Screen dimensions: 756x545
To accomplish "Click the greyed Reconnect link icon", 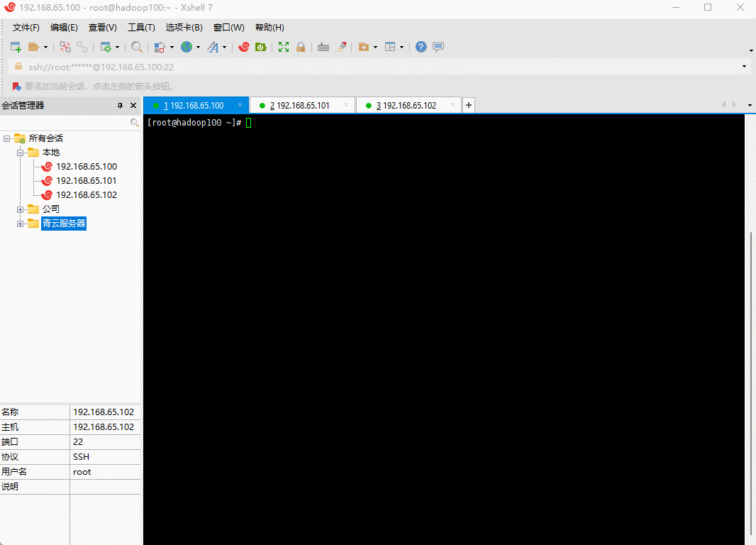I will pyautogui.click(x=82, y=47).
